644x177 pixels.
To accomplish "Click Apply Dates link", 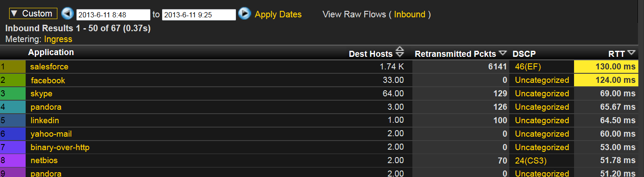I will [x=278, y=14].
